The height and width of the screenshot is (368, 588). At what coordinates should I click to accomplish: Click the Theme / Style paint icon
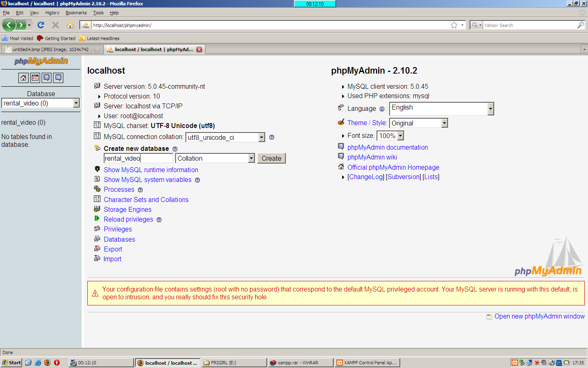pyautogui.click(x=341, y=122)
